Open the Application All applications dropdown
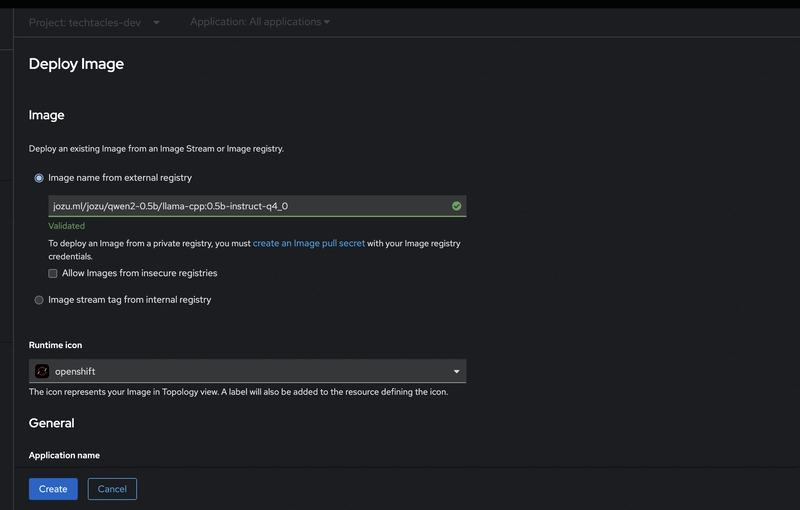This screenshot has width=800, height=510. (x=260, y=22)
